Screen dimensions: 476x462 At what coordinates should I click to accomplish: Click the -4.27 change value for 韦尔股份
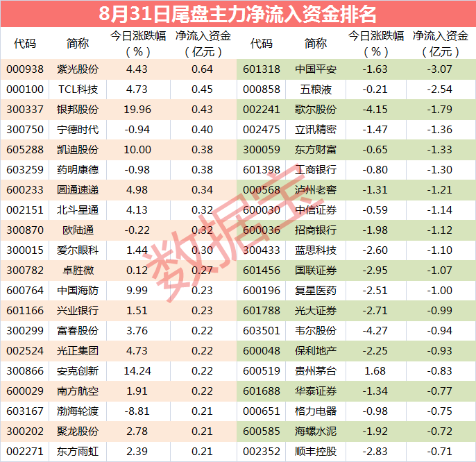point(375,331)
